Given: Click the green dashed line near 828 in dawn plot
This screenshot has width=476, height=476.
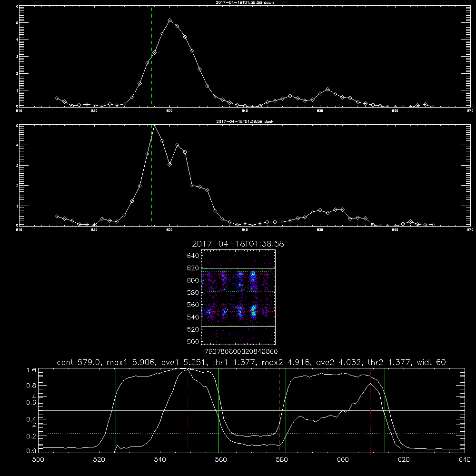Looking at the screenshot, I should coord(151,56).
